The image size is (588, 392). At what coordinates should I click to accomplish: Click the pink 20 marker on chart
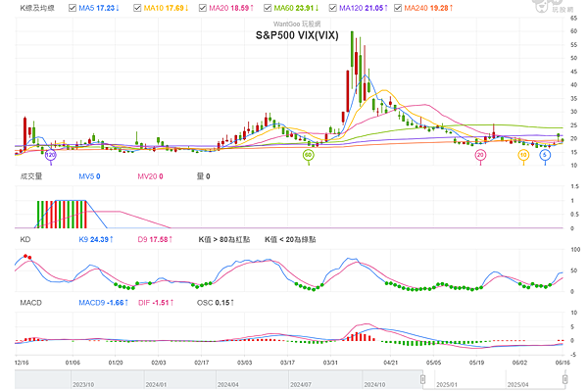point(480,155)
